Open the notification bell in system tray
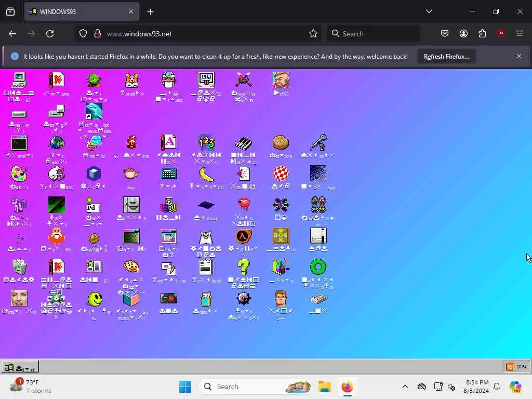 point(497,387)
